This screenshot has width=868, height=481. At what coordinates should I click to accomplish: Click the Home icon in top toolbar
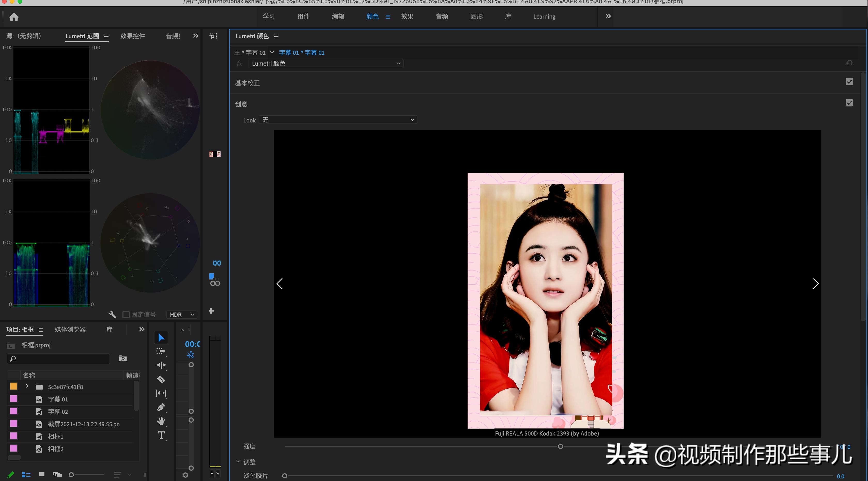tap(14, 17)
